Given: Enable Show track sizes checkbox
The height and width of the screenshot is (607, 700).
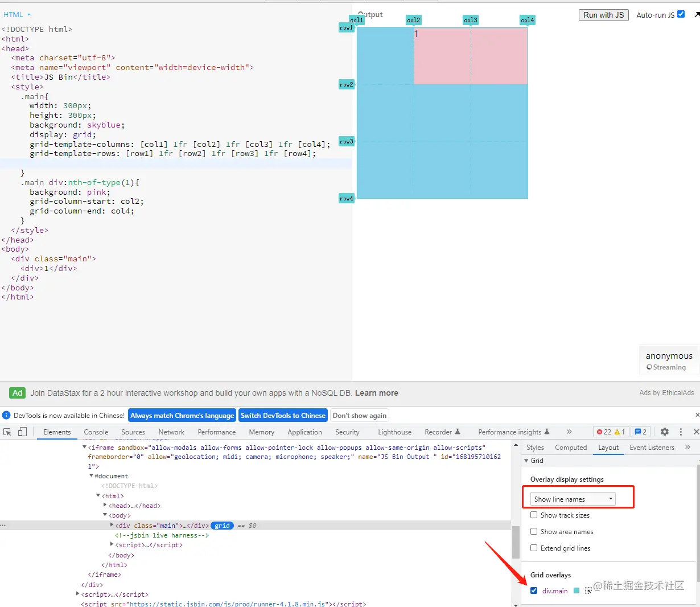Looking at the screenshot, I should [x=534, y=515].
